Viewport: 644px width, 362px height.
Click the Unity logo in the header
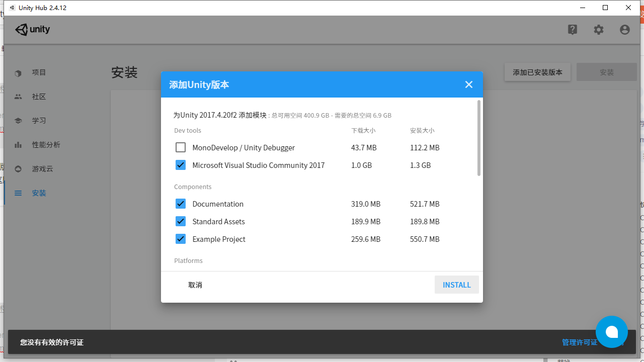32,29
